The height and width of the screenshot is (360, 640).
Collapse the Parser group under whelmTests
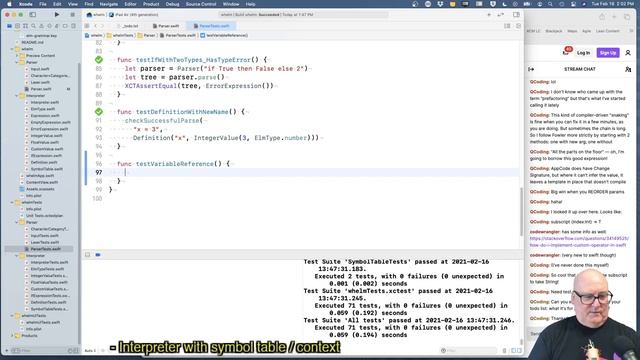tap(17, 222)
